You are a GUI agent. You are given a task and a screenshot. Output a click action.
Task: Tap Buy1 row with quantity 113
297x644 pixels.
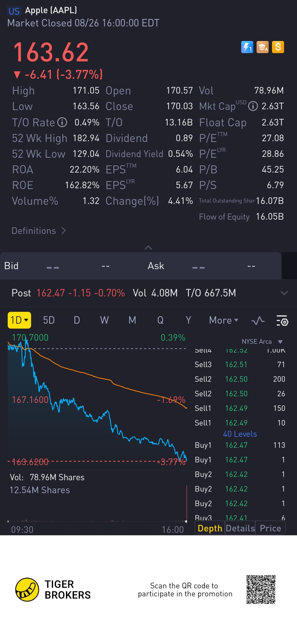[240, 445]
